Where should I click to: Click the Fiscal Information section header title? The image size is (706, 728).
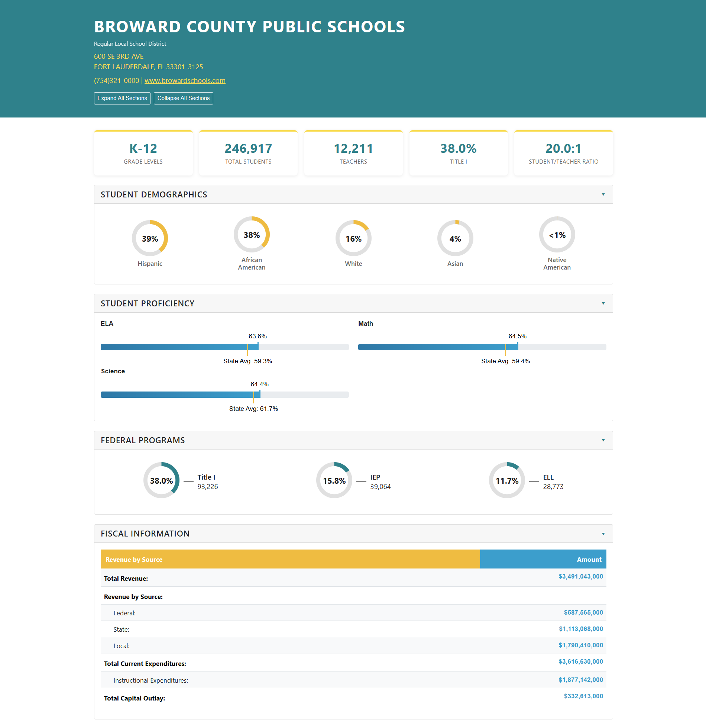click(x=145, y=534)
